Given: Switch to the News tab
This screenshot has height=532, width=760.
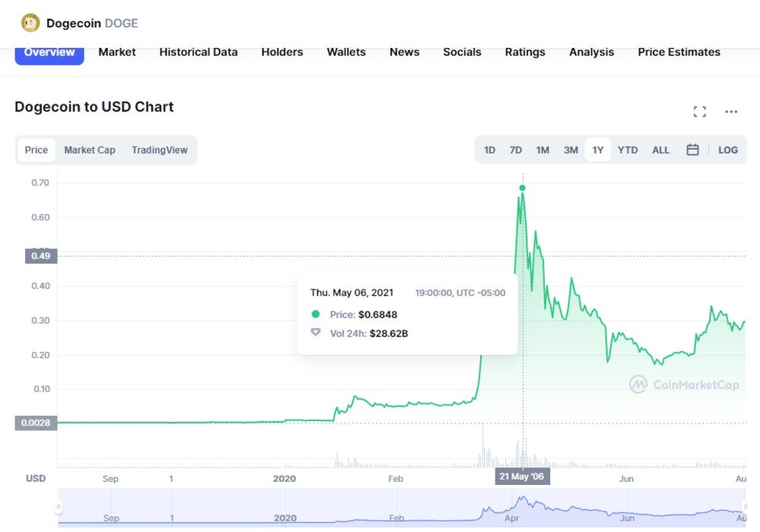Looking at the screenshot, I should 404,52.
